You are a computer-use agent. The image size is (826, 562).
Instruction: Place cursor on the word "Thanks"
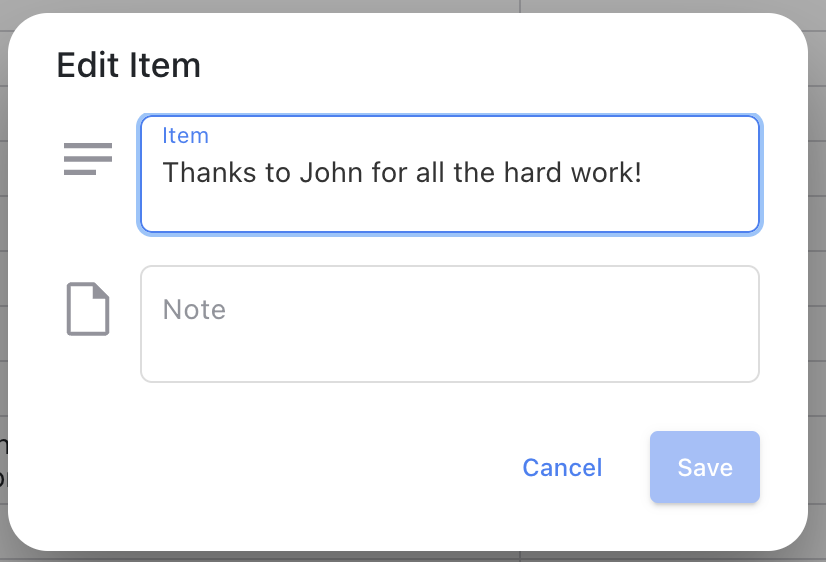coord(210,172)
